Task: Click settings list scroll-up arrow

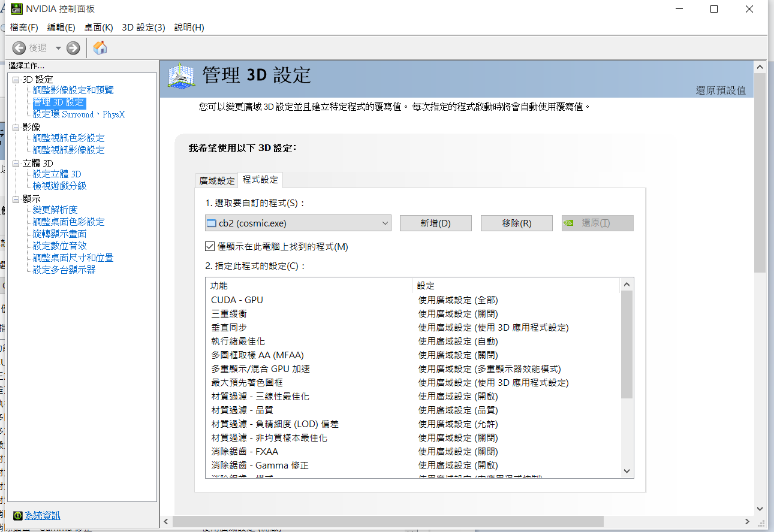Action: (627, 285)
